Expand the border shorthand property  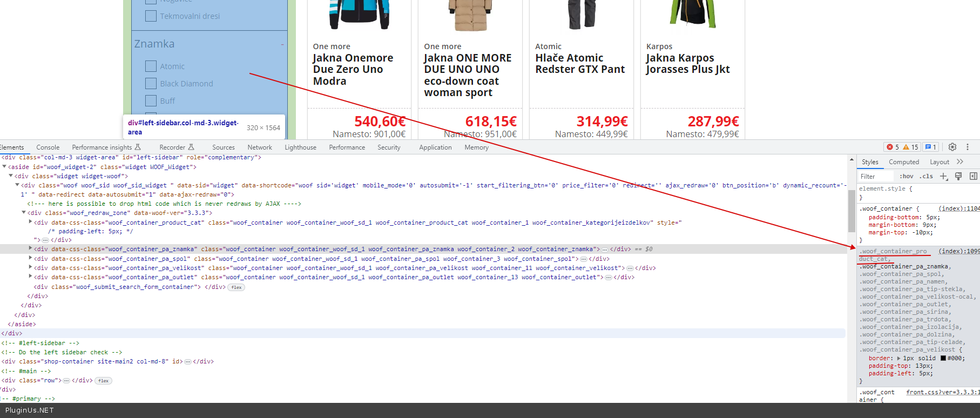(898, 358)
